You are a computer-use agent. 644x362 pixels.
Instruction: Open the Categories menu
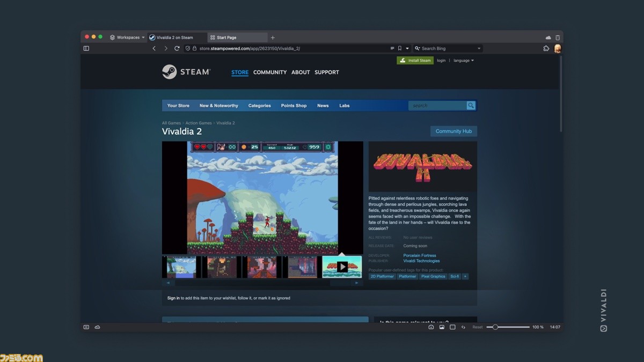pos(260,106)
